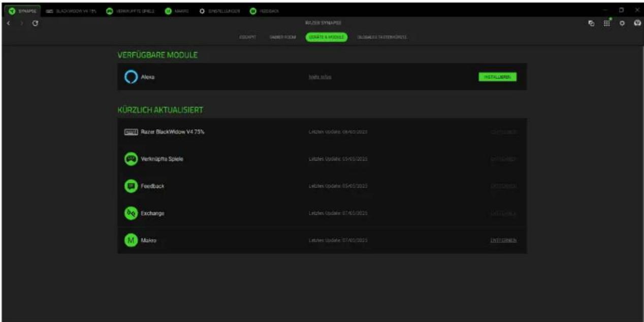Click the Verknüpfte Spiele gamepad icon
644x322 pixels.
(131, 159)
